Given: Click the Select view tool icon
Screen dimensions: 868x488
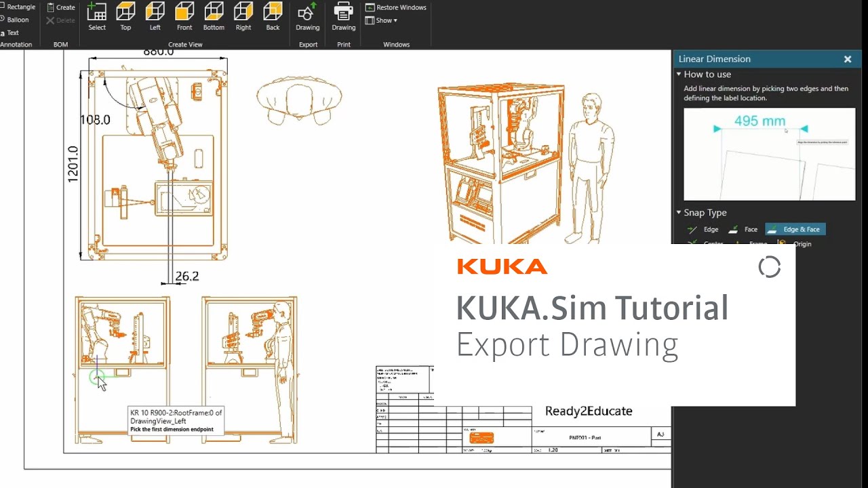Looking at the screenshot, I should click(97, 17).
